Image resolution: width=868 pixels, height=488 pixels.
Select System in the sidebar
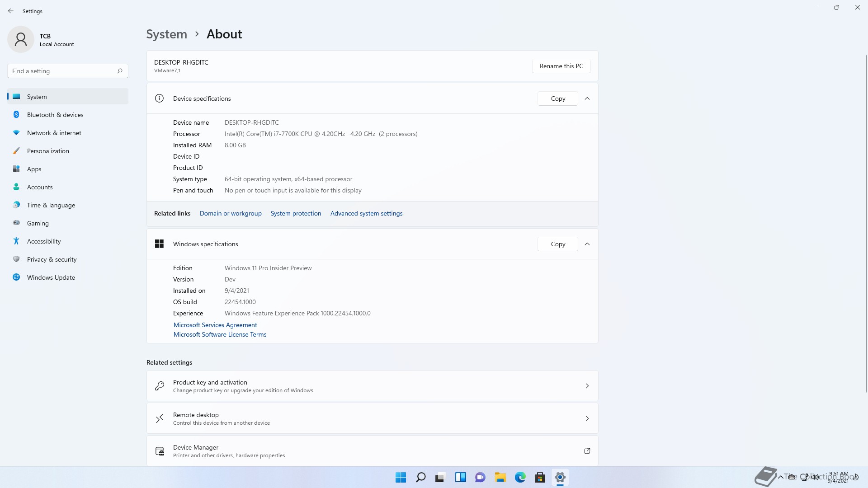click(68, 97)
